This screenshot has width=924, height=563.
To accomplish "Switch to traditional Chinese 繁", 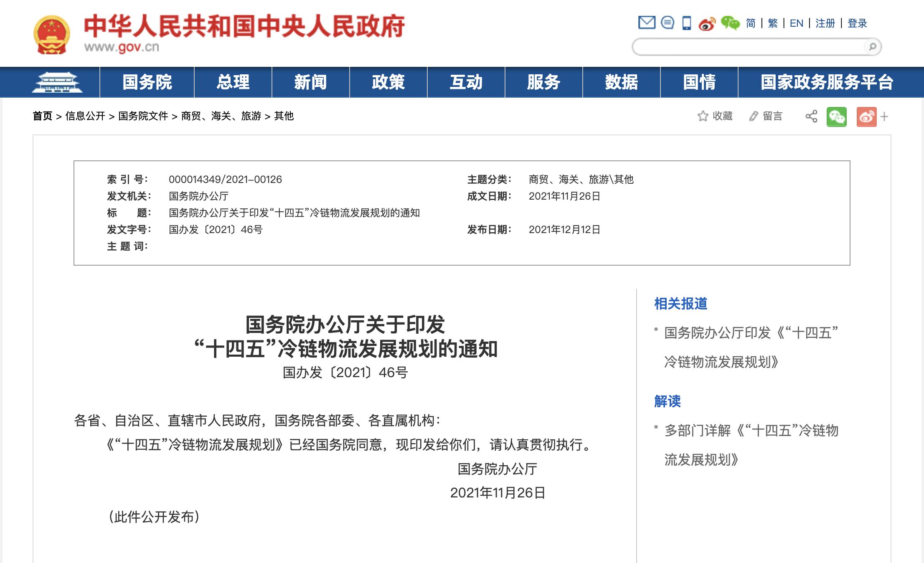I will click(773, 23).
